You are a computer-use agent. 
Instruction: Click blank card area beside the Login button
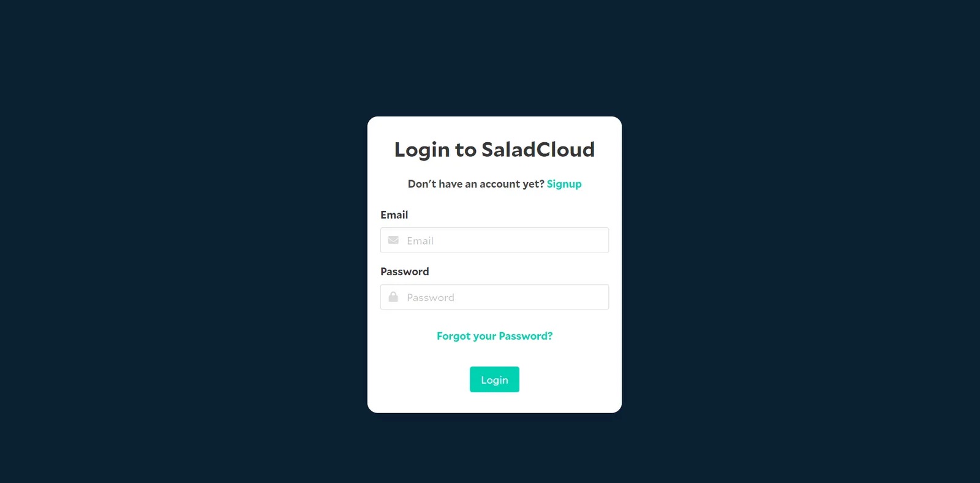click(570, 379)
